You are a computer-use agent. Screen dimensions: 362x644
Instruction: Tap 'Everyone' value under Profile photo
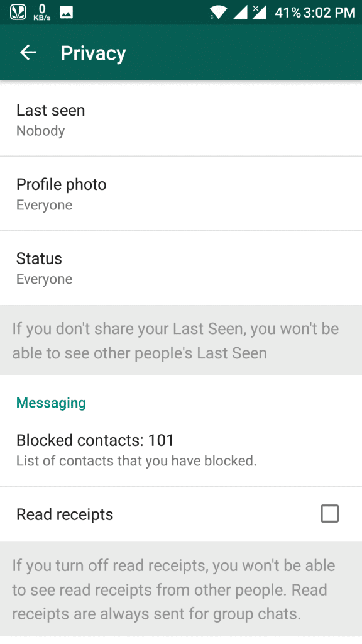pos(45,205)
